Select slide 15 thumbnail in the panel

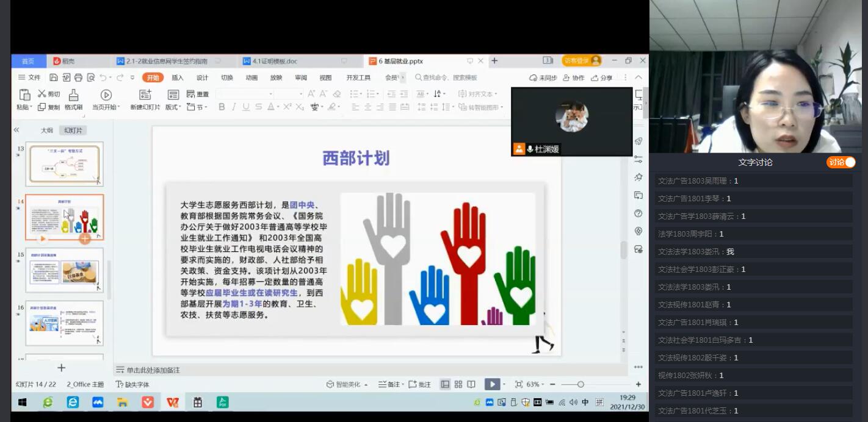coord(64,270)
